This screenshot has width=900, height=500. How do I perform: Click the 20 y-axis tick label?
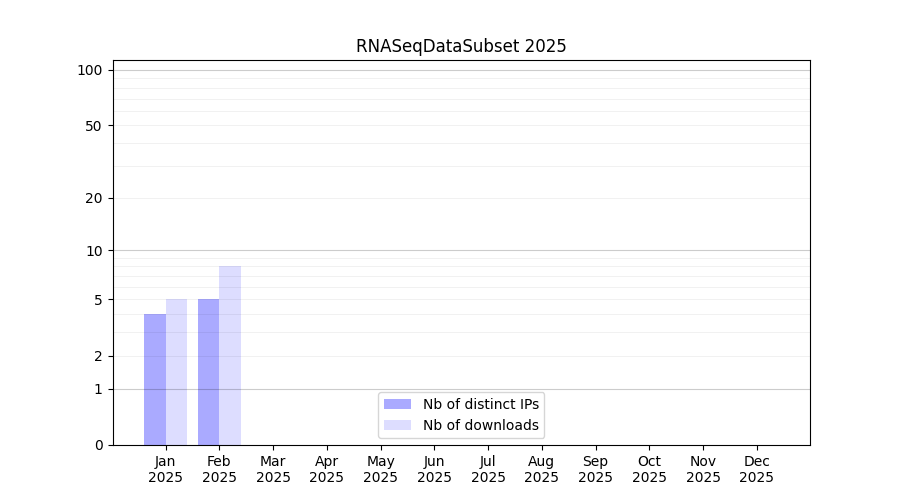[x=93, y=198]
